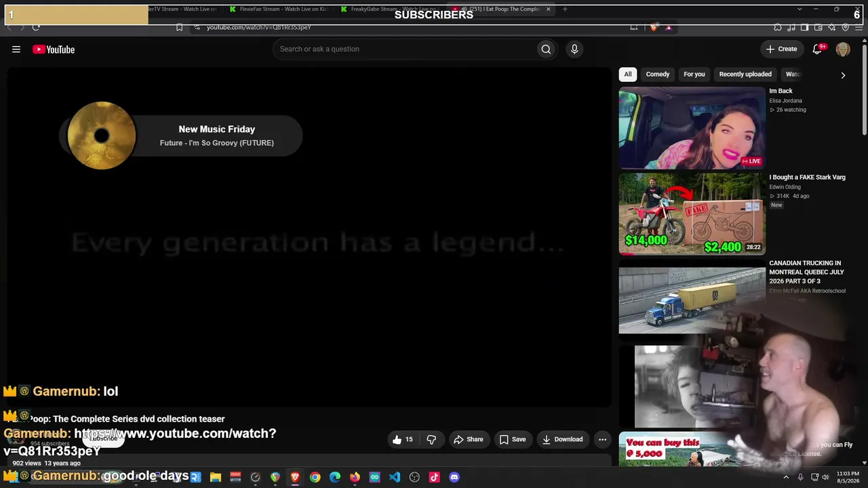Open a new browser tab
Screen dimensions: 868x488
pos(565,9)
